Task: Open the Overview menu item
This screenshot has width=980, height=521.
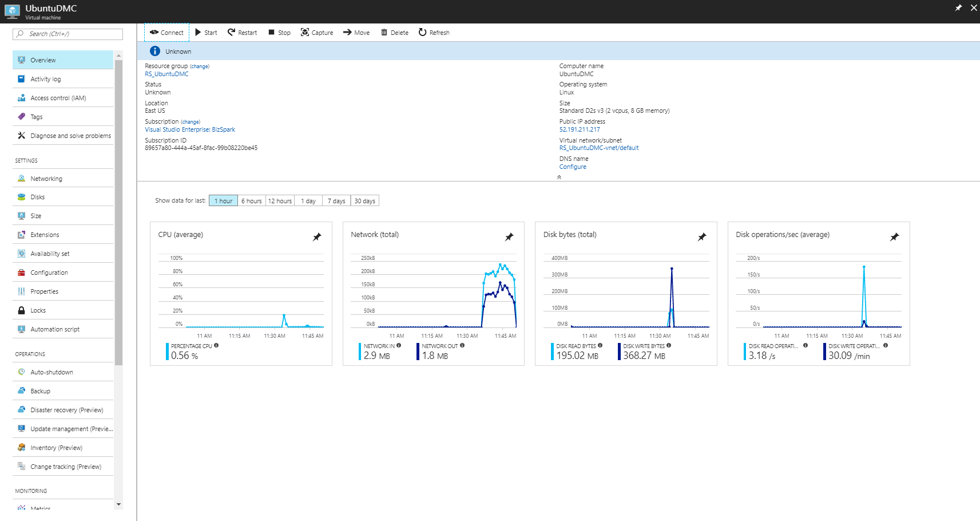Action: click(63, 60)
